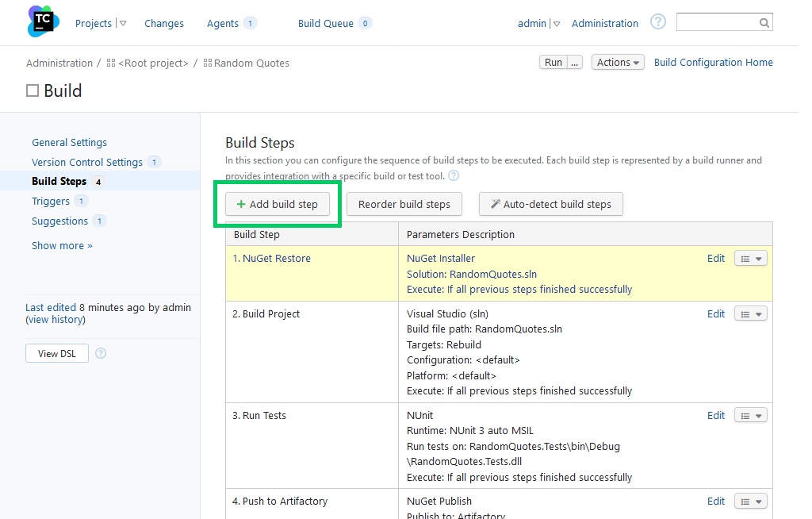This screenshot has width=812, height=519.
Task: Select Version Control Settings in sidebar
Action: (x=87, y=162)
